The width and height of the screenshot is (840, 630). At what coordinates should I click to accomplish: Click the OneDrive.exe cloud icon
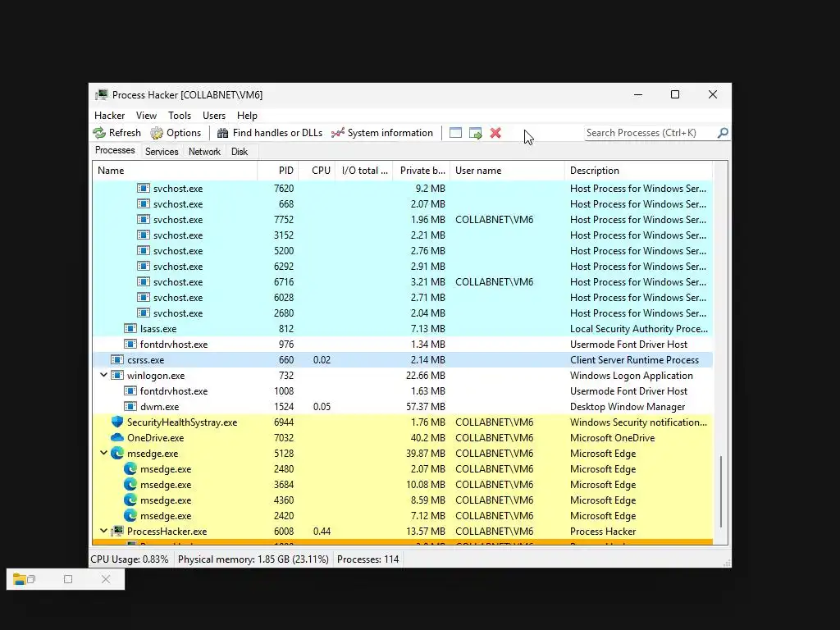point(116,438)
